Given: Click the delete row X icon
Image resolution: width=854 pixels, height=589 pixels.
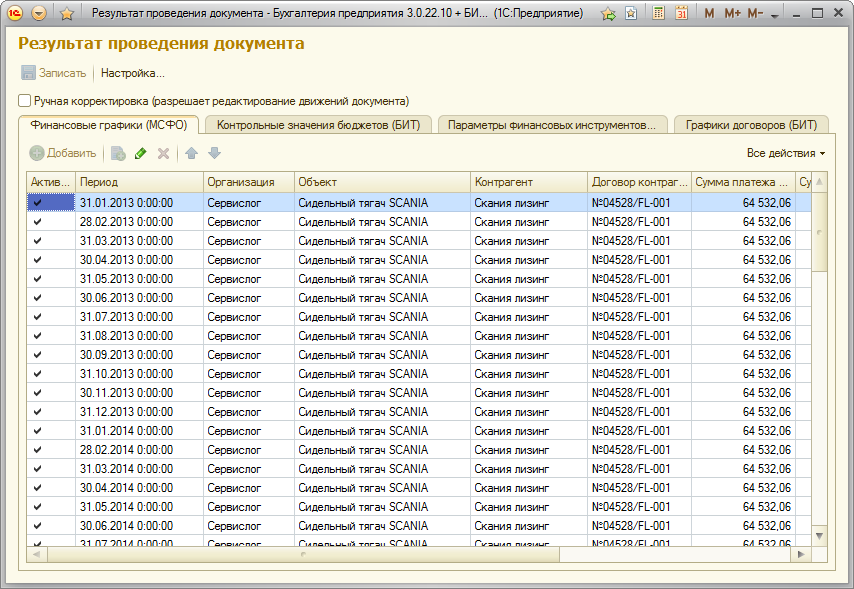Looking at the screenshot, I should pos(163,153).
